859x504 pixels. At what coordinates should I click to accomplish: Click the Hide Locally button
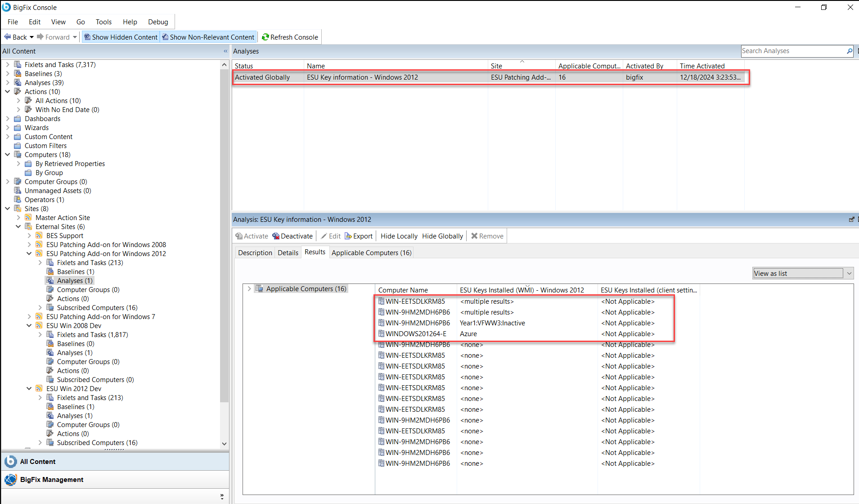pos(399,236)
